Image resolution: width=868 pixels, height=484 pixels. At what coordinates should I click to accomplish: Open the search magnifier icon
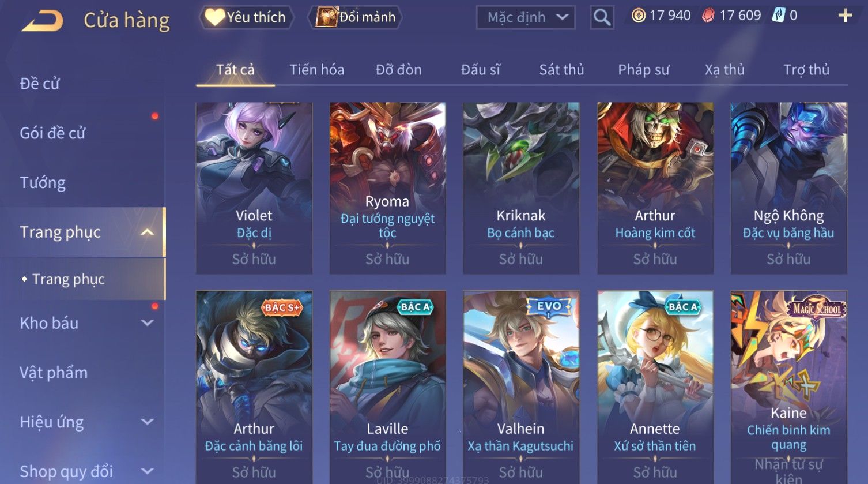click(602, 18)
